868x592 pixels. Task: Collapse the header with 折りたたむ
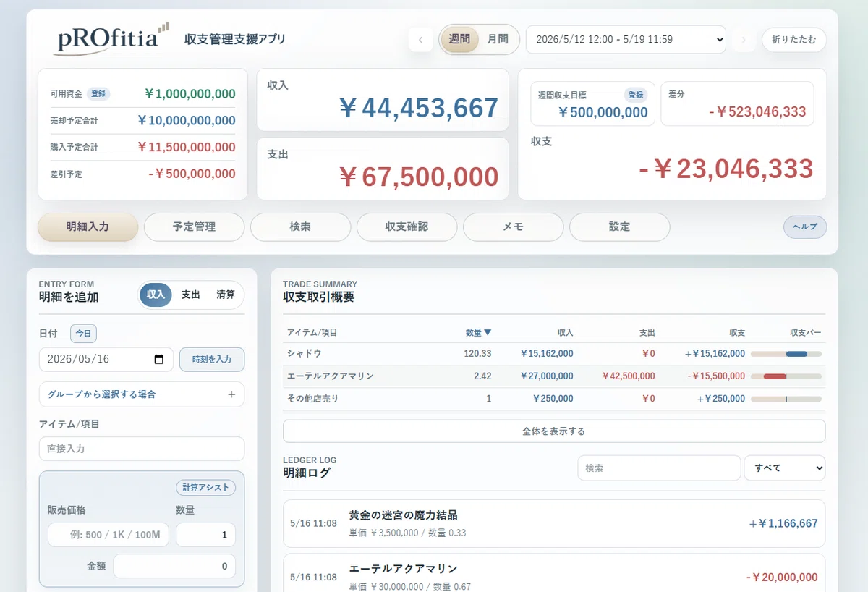click(x=794, y=40)
